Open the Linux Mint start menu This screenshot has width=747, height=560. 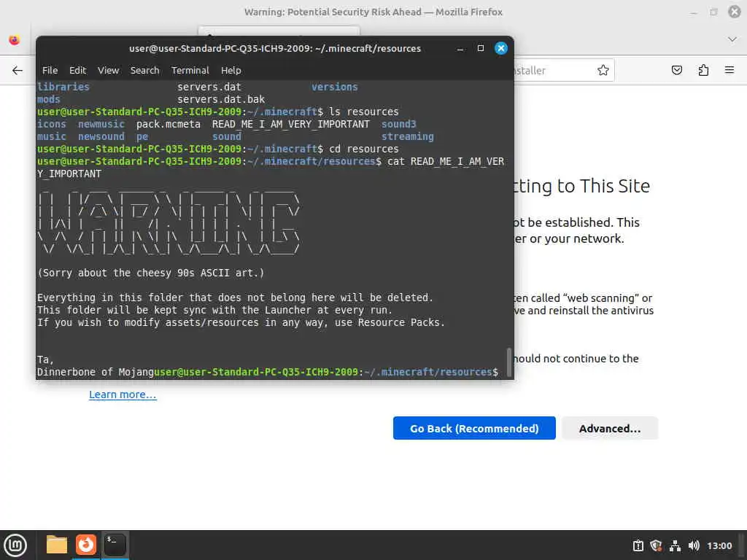point(15,545)
